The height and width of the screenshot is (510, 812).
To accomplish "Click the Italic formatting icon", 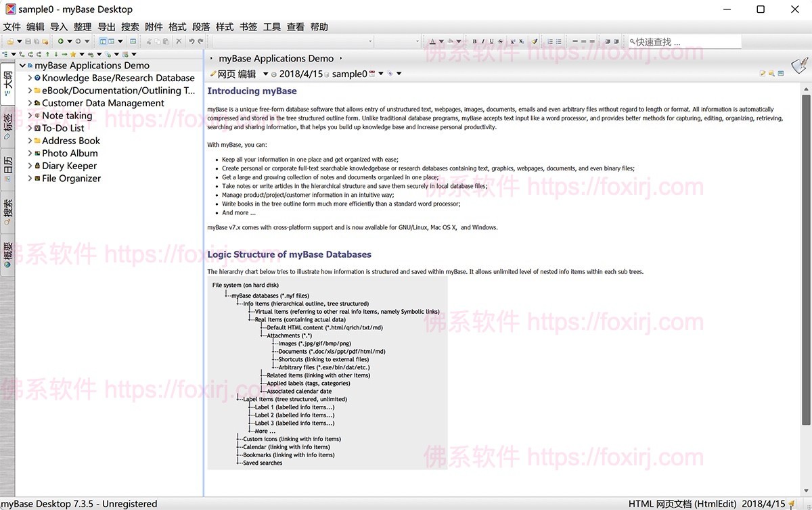I will (482, 41).
